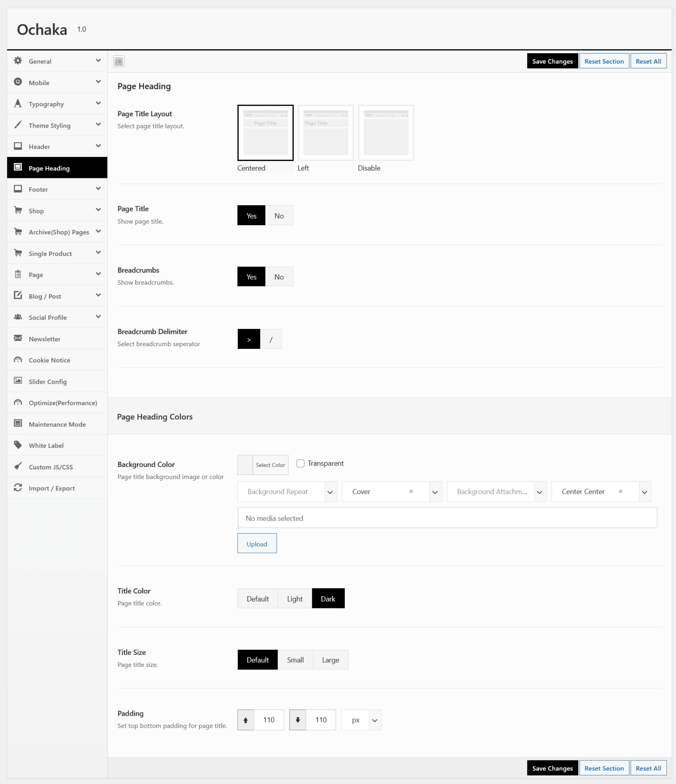Go to Cookie Notice settings

coord(49,360)
